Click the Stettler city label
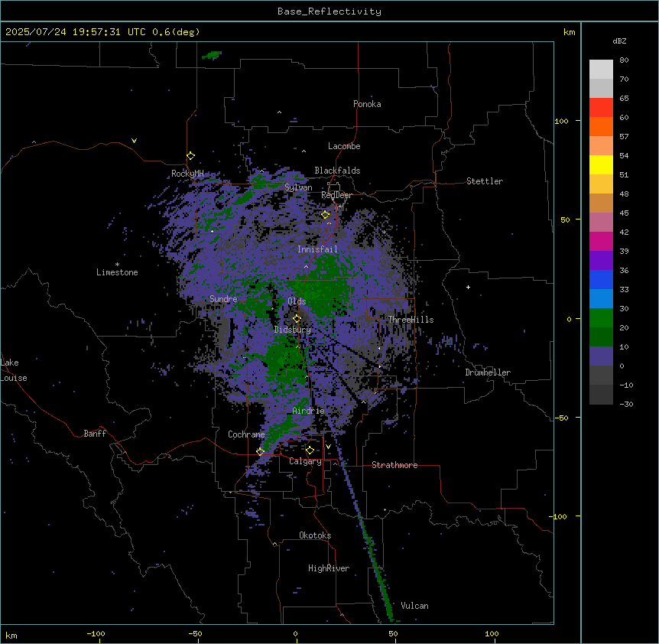This screenshot has width=659, height=644. [x=485, y=181]
